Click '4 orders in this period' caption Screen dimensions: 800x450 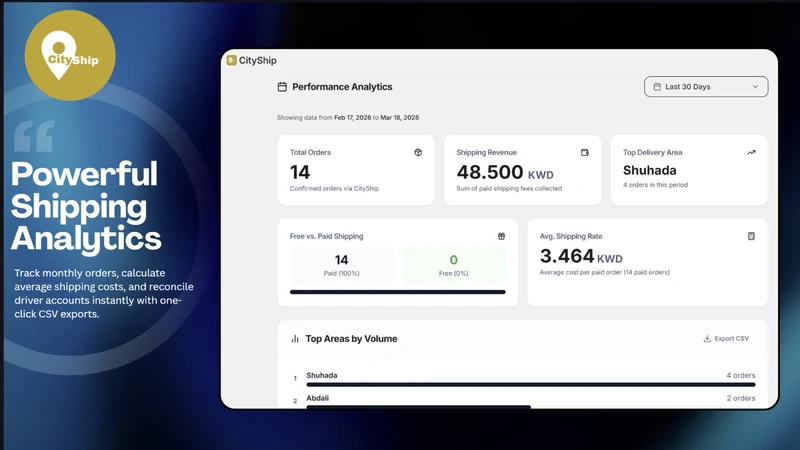(655, 185)
